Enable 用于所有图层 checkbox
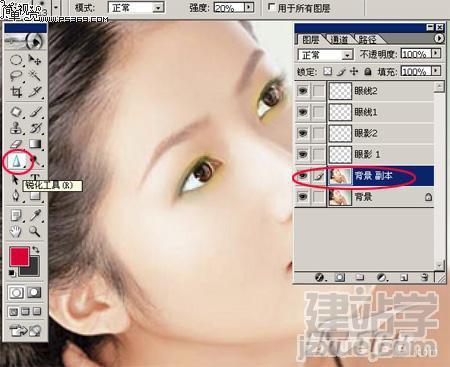The height and width of the screenshot is (367, 450). pyautogui.click(x=272, y=7)
